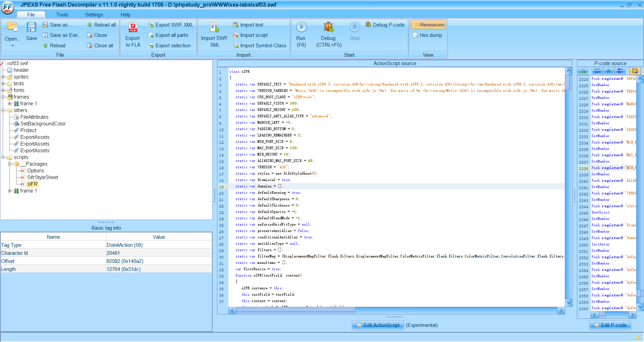644x342 pixels.
Task: Collapse the frames folder
Action: point(3,97)
